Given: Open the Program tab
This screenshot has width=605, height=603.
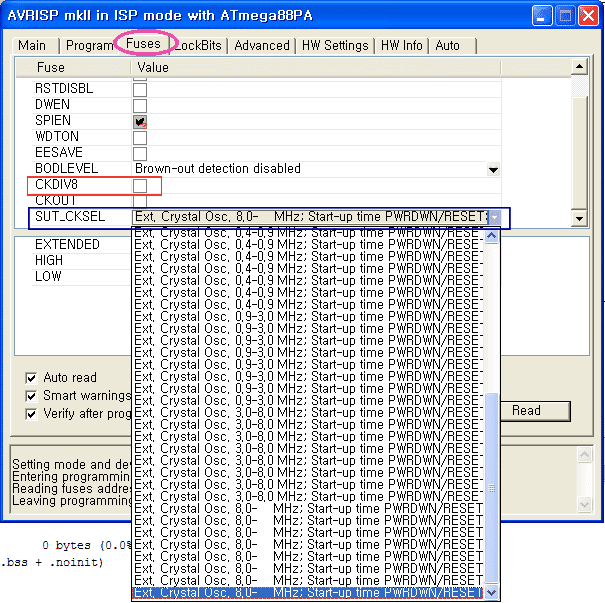Looking at the screenshot, I should coord(90,46).
